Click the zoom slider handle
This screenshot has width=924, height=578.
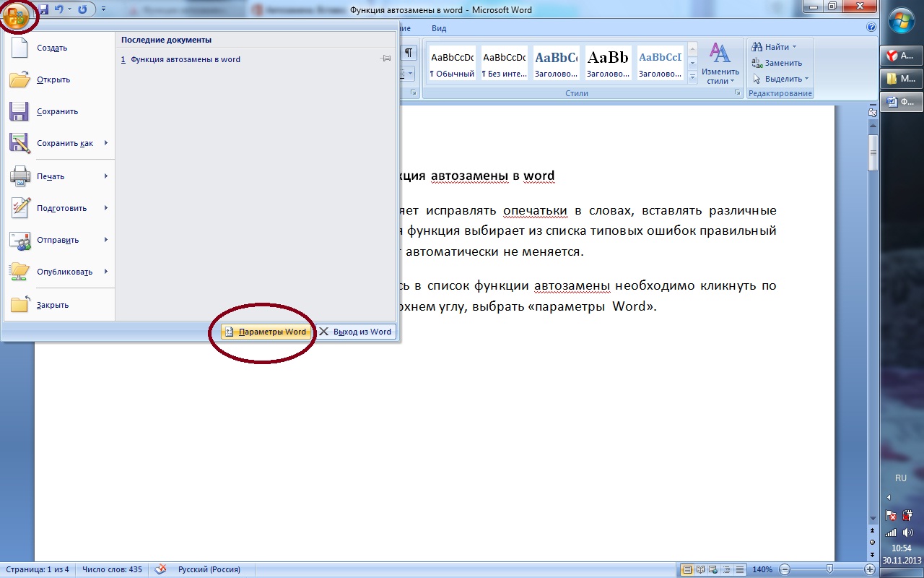(829, 569)
